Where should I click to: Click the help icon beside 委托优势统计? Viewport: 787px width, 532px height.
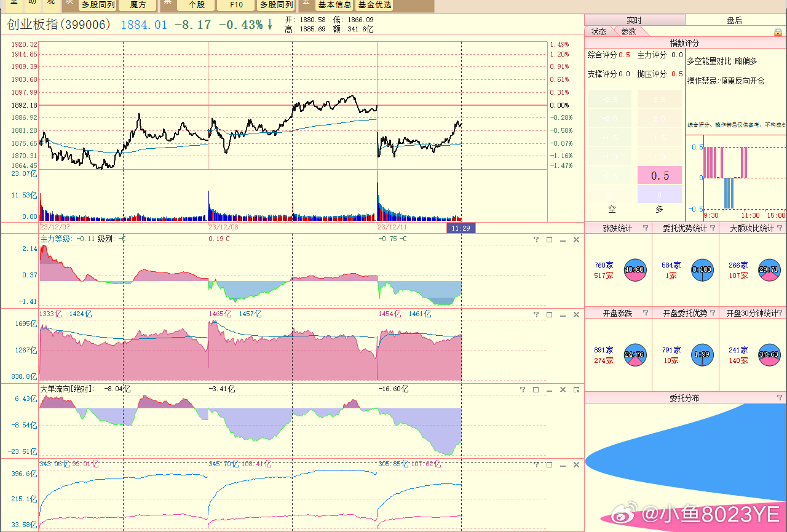(713, 228)
